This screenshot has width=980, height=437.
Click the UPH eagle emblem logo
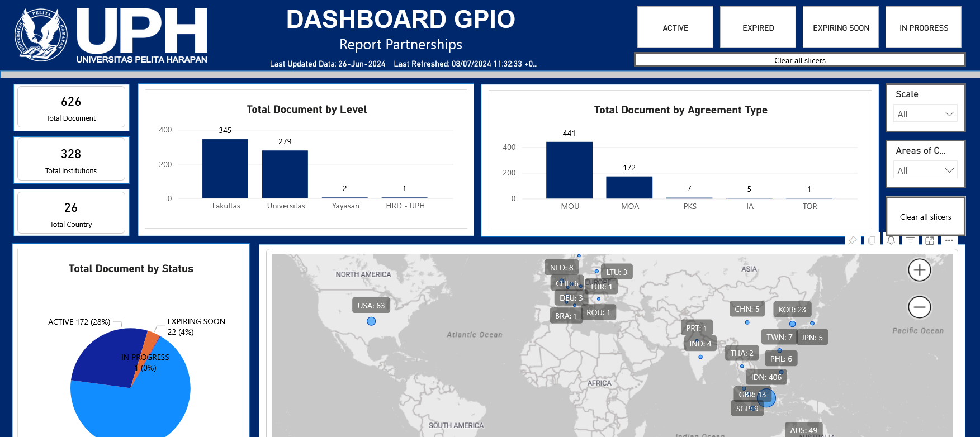pos(41,35)
